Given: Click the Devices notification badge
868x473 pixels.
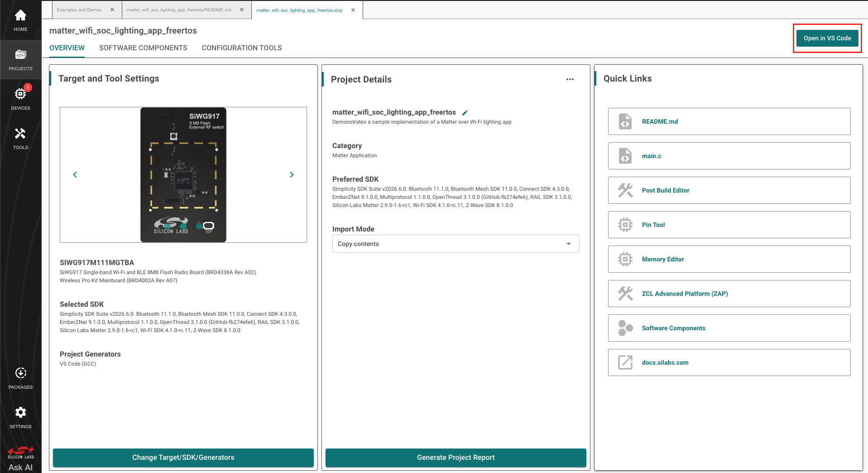Looking at the screenshot, I should click(28, 87).
